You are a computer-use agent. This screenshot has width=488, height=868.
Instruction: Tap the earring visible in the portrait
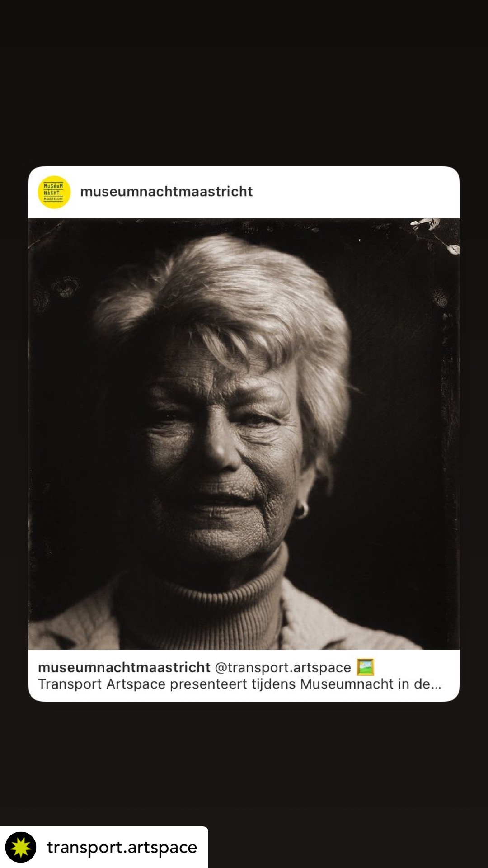[301, 510]
